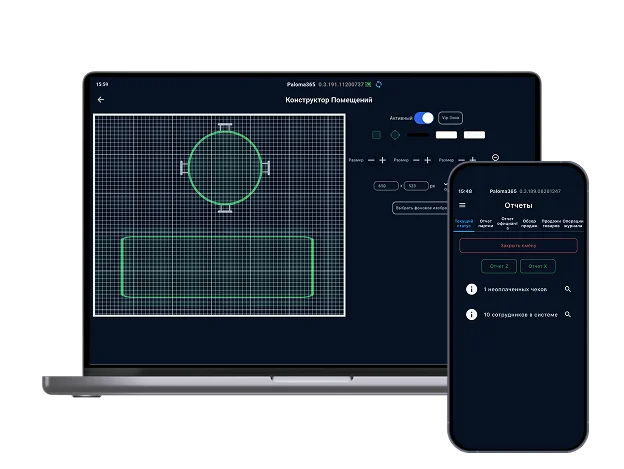Click the width field showing 650
Image resolution: width=624 pixels, height=469 pixels.
385,186
